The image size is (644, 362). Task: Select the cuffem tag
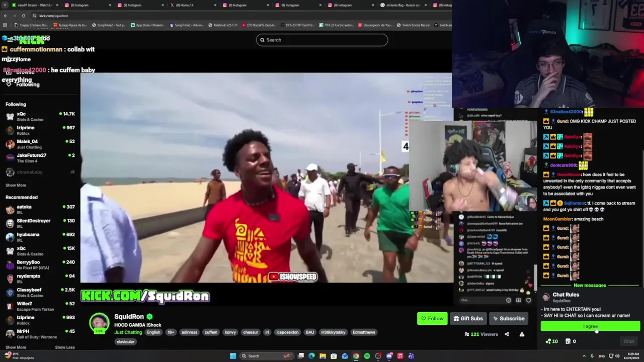click(x=211, y=332)
